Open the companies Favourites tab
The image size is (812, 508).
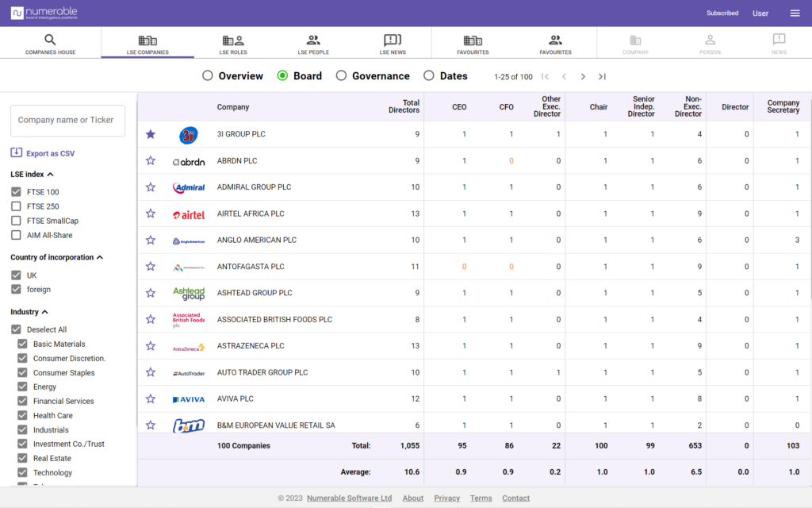tap(473, 44)
